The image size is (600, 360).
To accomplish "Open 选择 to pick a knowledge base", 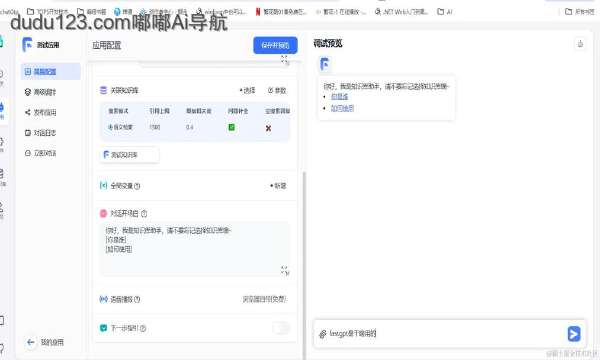I will pyautogui.click(x=248, y=90).
